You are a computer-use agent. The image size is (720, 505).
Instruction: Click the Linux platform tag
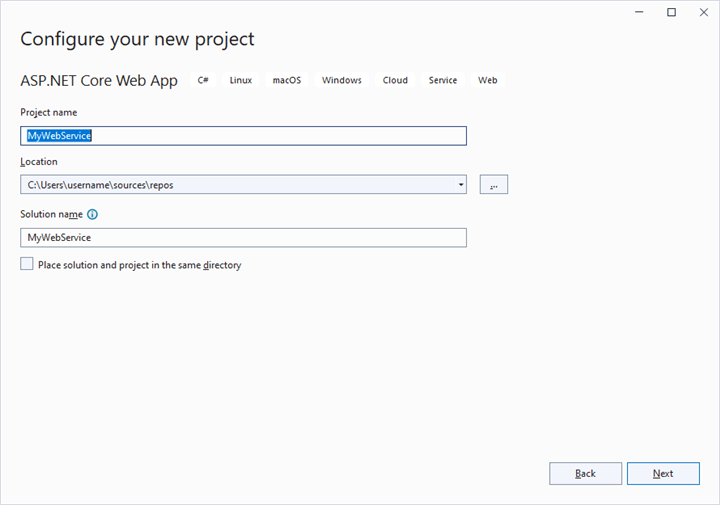(241, 80)
